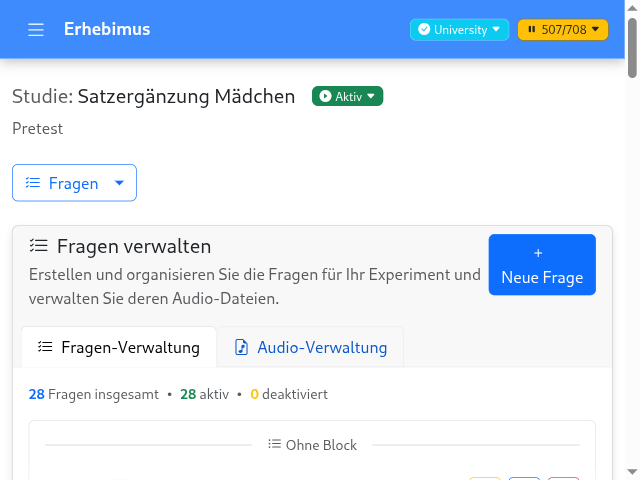The height and width of the screenshot is (480, 640).
Task: Click the list icon next to Ohne Block
Action: [274, 445]
